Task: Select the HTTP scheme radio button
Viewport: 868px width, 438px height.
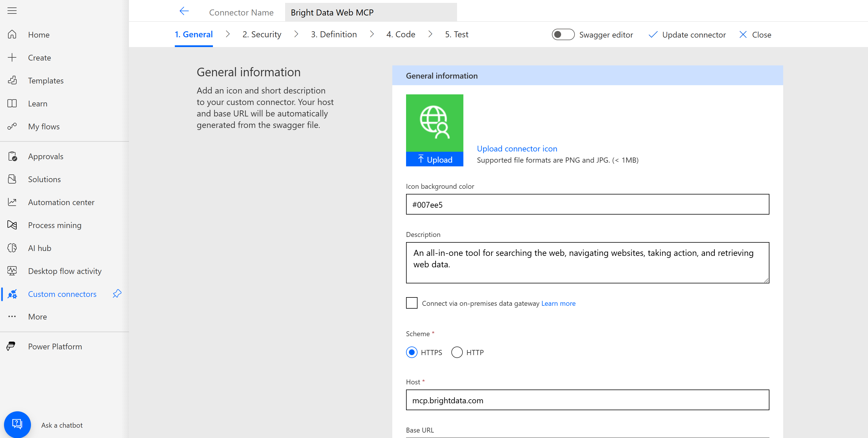Action: tap(457, 352)
